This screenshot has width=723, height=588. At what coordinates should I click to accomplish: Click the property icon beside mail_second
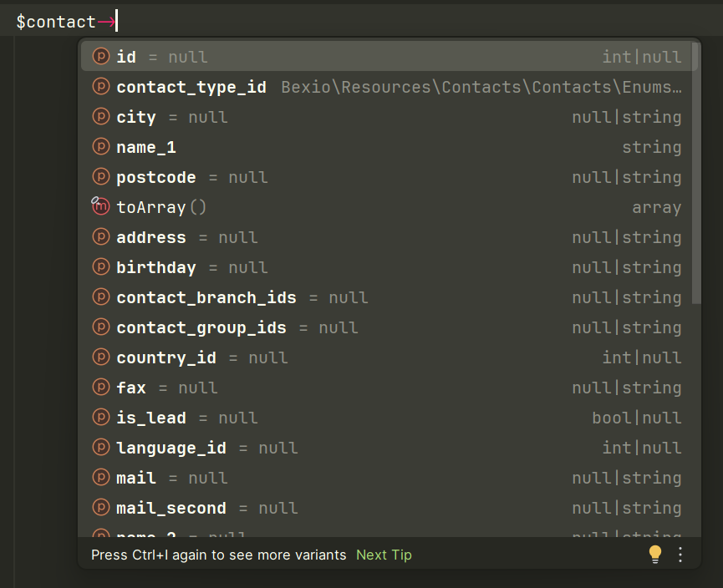(x=101, y=508)
